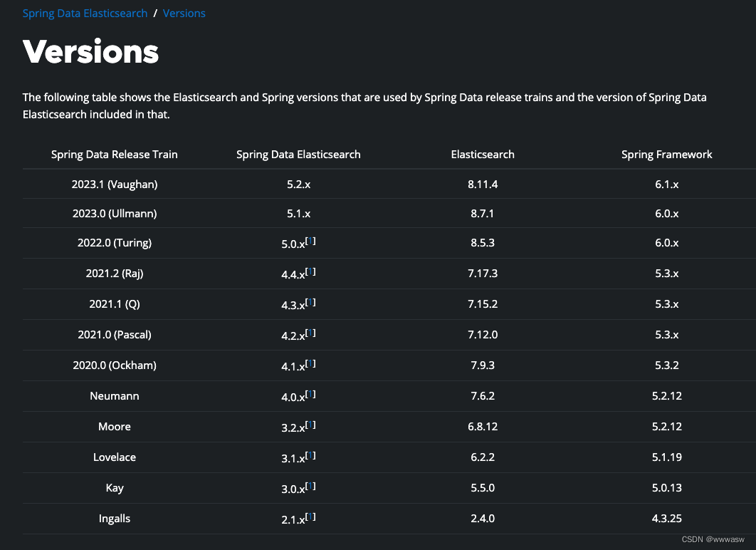This screenshot has height=550, width=756.
Task: Open footnote 1 beside 4.2.x
Action: (311, 333)
